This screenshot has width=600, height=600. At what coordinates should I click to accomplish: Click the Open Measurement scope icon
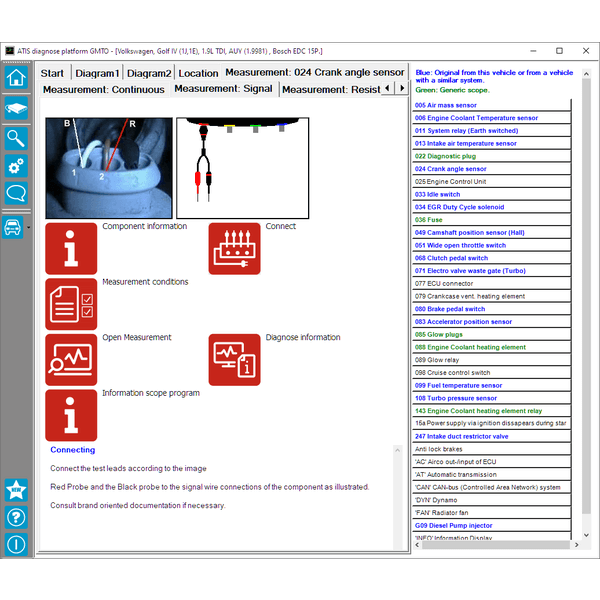[x=71, y=360]
